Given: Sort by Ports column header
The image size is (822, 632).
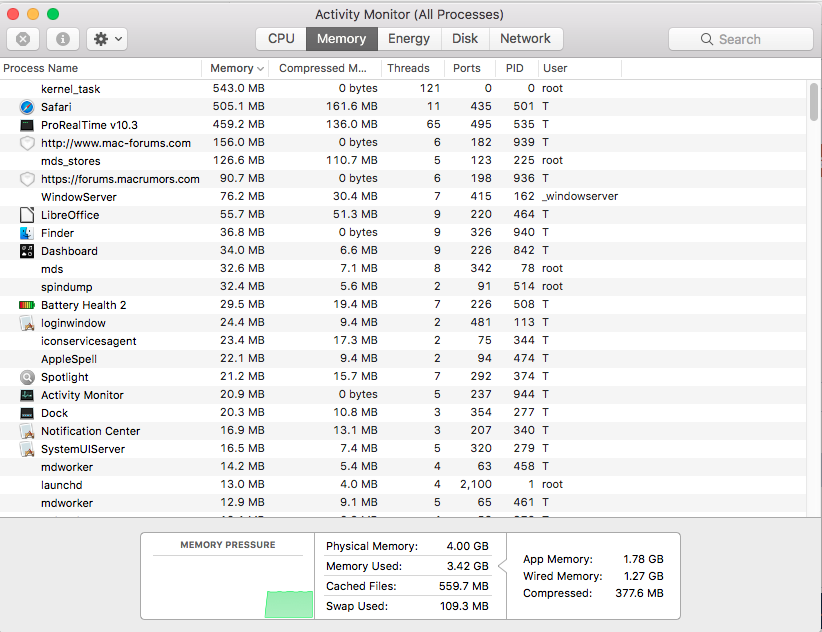Looking at the screenshot, I should (469, 68).
